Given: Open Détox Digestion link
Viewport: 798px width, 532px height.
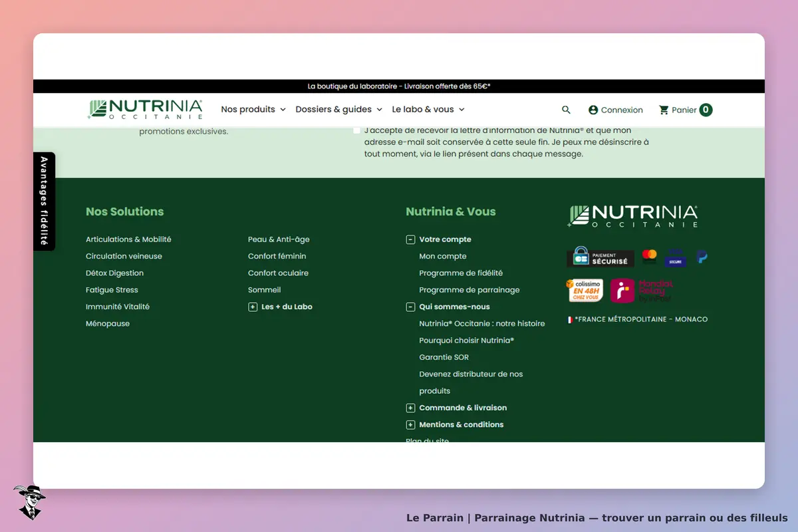Looking at the screenshot, I should (x=114, y=273).
